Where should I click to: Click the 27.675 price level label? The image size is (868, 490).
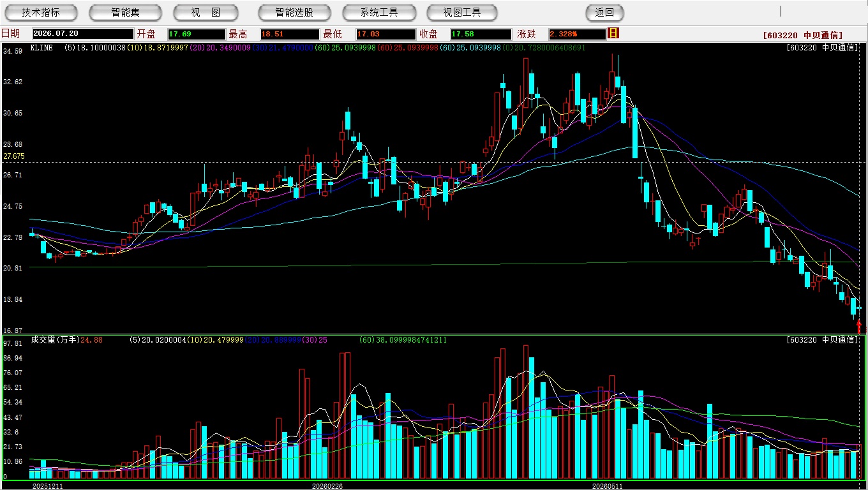[14, 156]
